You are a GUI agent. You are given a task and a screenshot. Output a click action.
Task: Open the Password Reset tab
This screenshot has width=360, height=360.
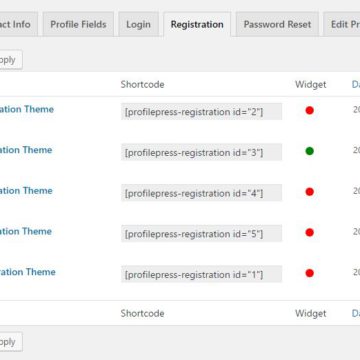[x=277, y=24]
